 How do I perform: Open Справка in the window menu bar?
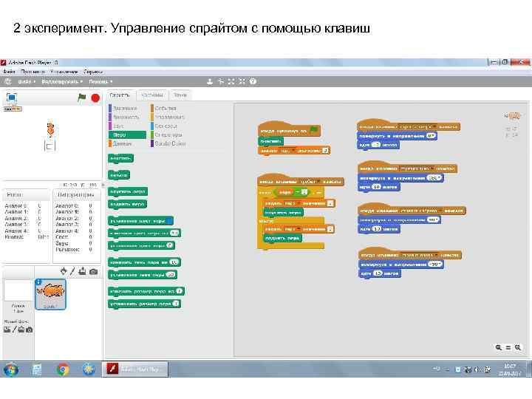(93, 72)
